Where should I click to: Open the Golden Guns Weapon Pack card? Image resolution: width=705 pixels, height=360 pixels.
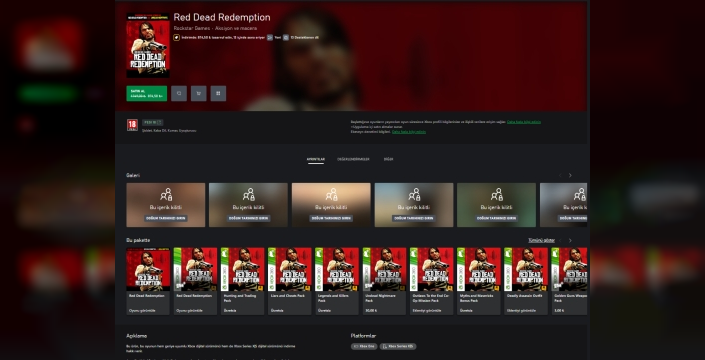[x=569, y=281]
